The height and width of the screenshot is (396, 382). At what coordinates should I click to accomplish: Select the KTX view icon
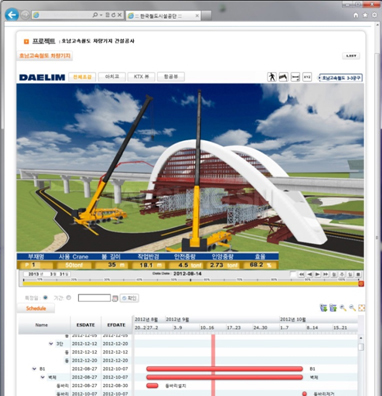pyautogui.click(x=307, y=77)
